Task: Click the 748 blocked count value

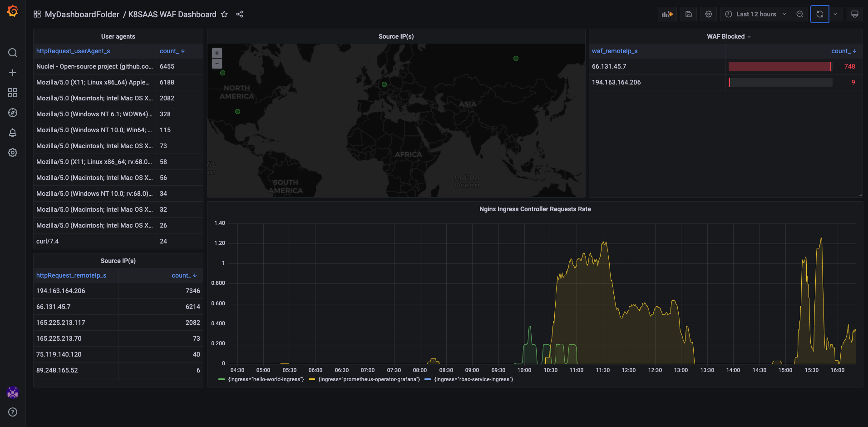Action: (x=849, y=66)
